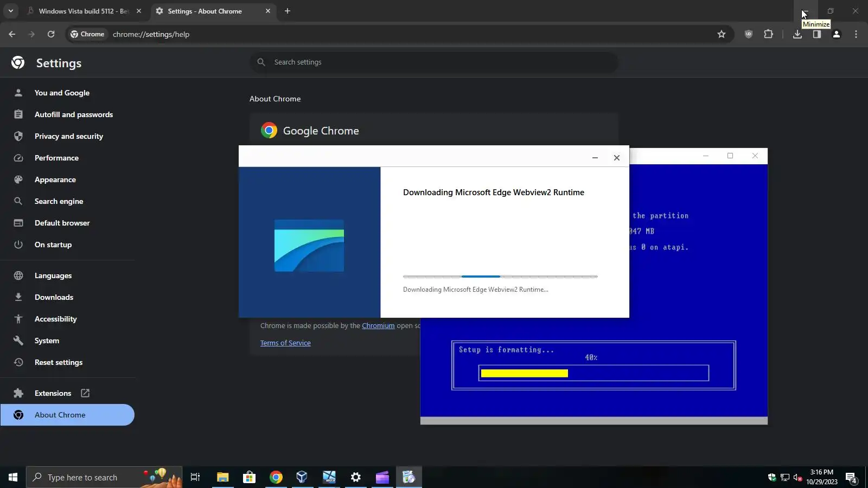Open the Settings gear taskbar icon

(356, 477)
